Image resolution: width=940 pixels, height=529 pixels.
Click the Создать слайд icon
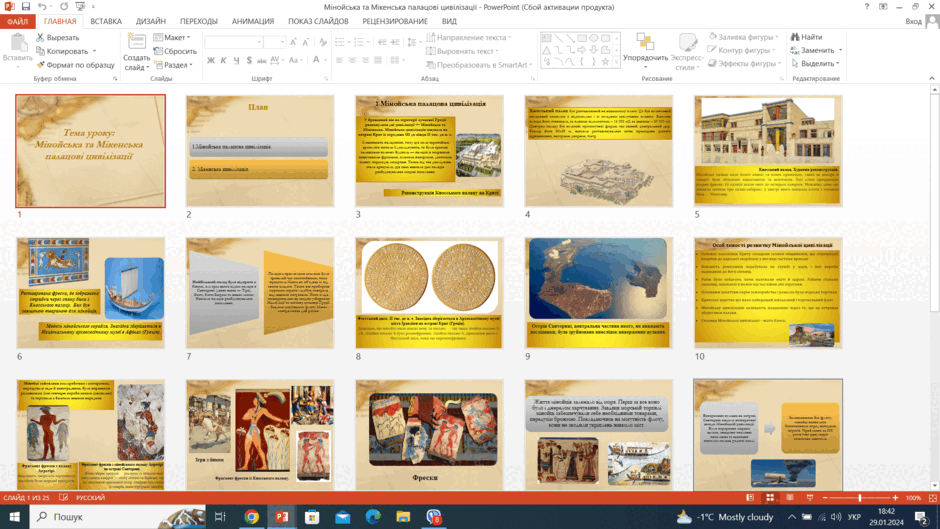click(x=137, y=42)
